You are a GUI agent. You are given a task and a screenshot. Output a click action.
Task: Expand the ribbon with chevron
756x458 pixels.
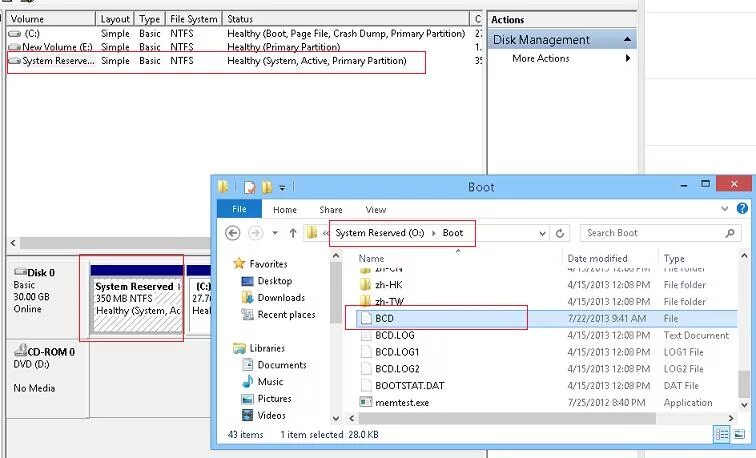pos(724,209)
